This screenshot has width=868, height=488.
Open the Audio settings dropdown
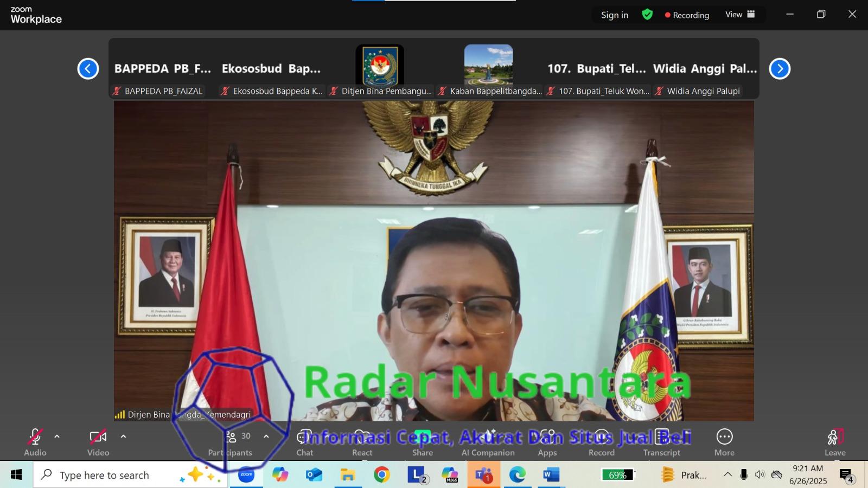point(56,436)
